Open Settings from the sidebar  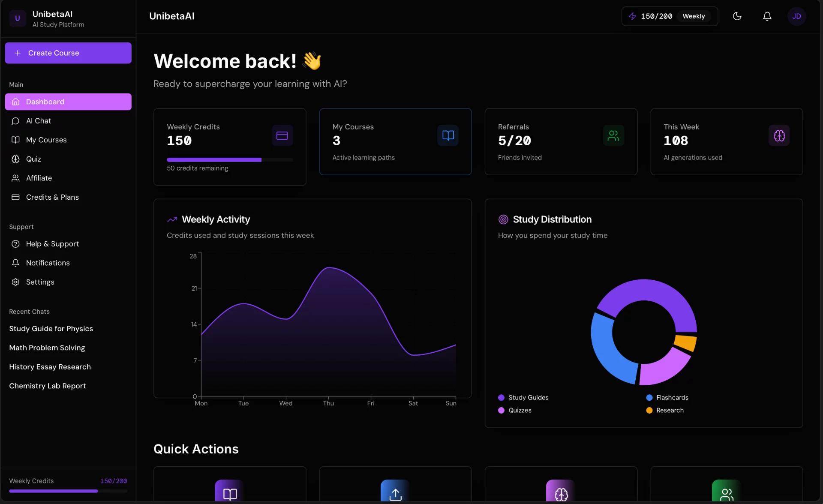tap(68, 282)
